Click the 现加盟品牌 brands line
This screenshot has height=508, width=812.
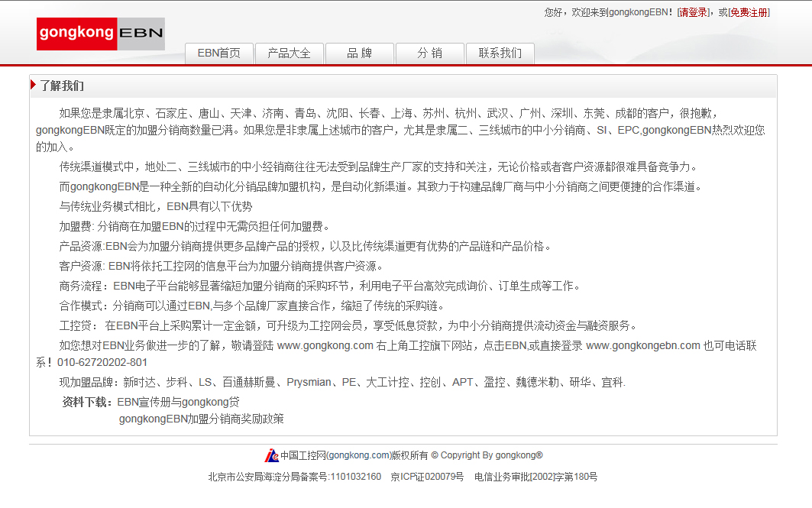point(342,382)
